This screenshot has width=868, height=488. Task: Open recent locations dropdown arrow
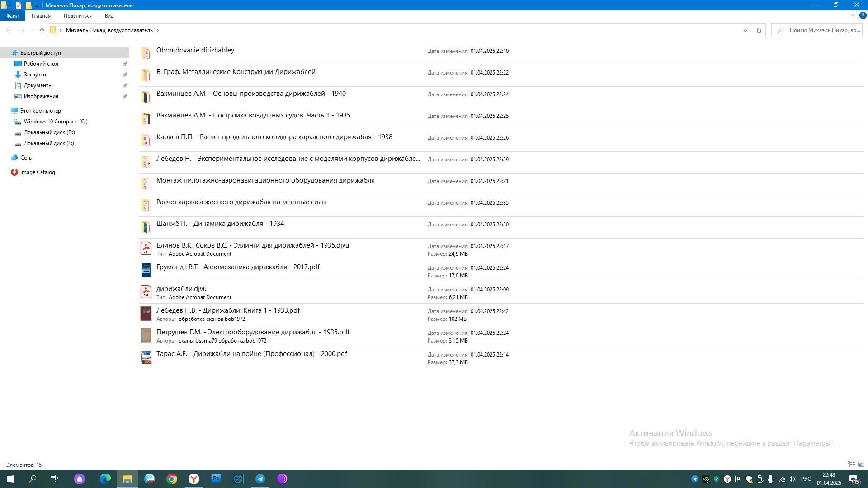[x=32, y=30]
